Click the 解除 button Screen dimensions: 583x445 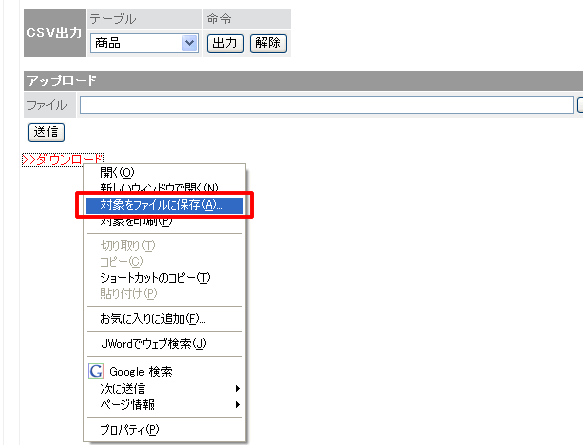pyautogui.click(x=268, y=43)
